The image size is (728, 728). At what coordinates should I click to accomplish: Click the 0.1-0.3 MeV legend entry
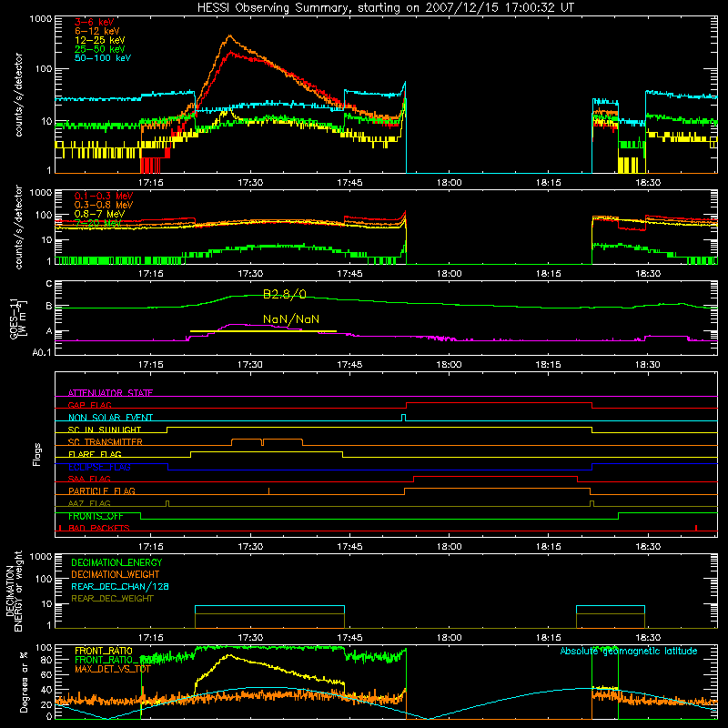click(x=104, y=196)
